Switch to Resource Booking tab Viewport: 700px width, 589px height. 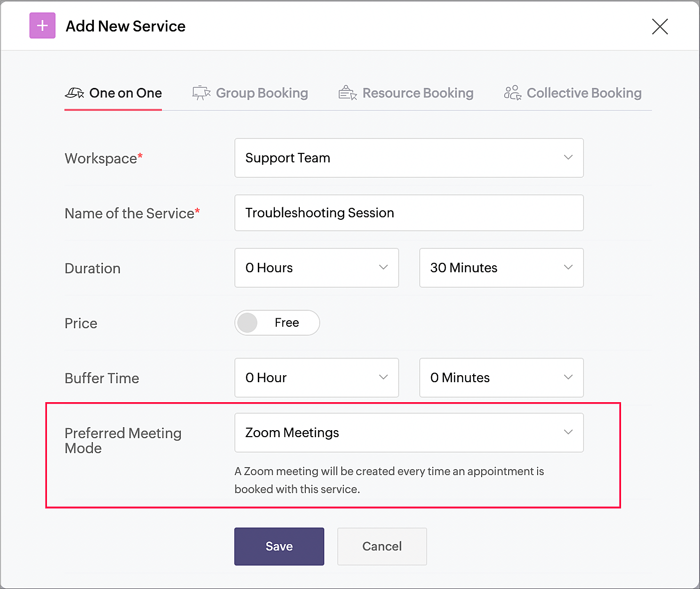[406, 93]
